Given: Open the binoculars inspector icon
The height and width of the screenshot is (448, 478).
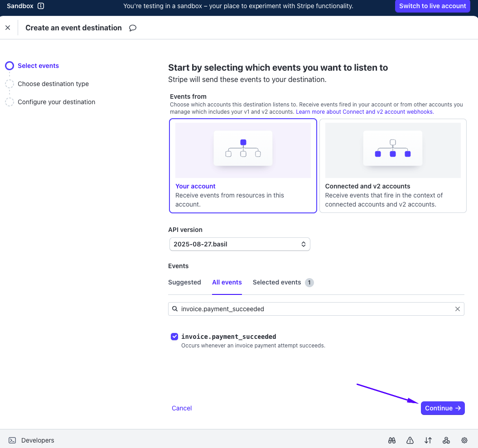Looking at the screenshot, I should (x=392, y=440).
